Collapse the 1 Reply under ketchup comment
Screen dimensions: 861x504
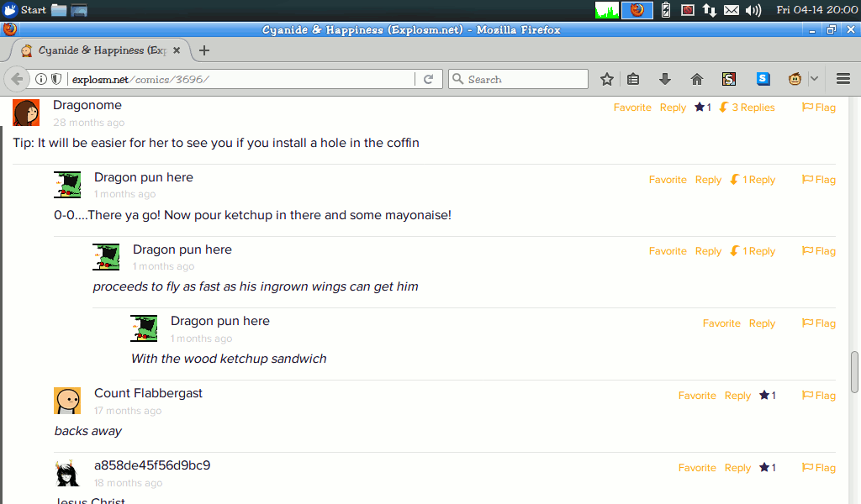pyautogui.click(x=753, y=180)
